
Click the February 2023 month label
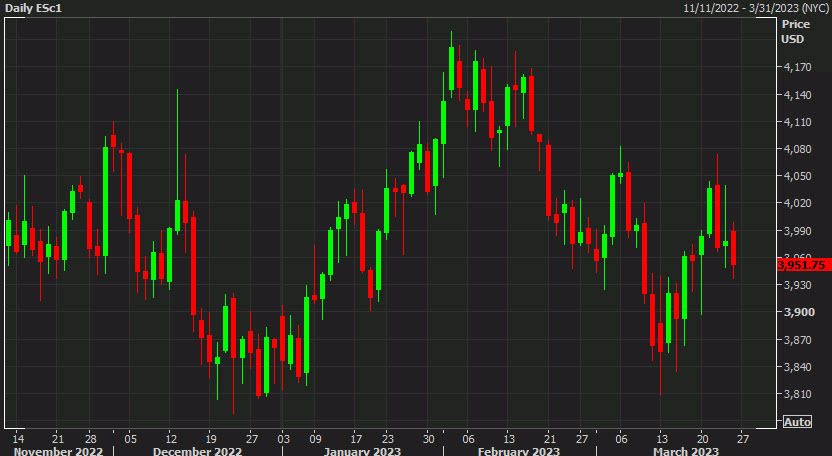(519, 451)
